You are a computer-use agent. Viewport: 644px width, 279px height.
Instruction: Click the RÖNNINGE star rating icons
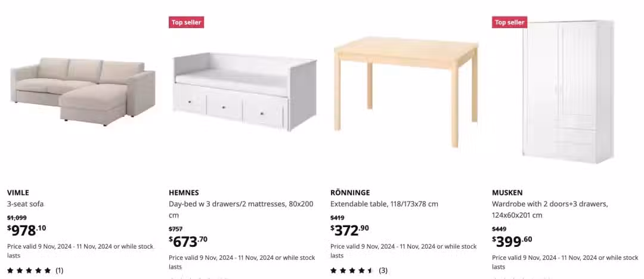[x=352, y=271]
